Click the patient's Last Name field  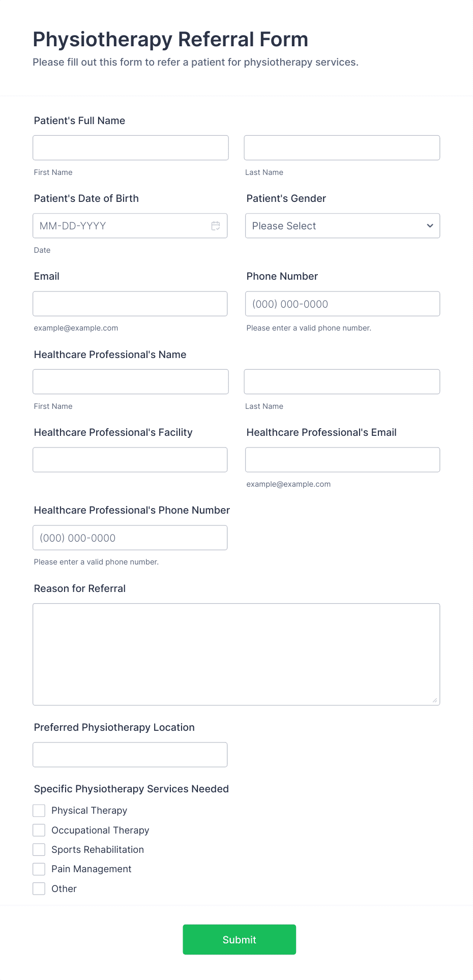point(342,148)
